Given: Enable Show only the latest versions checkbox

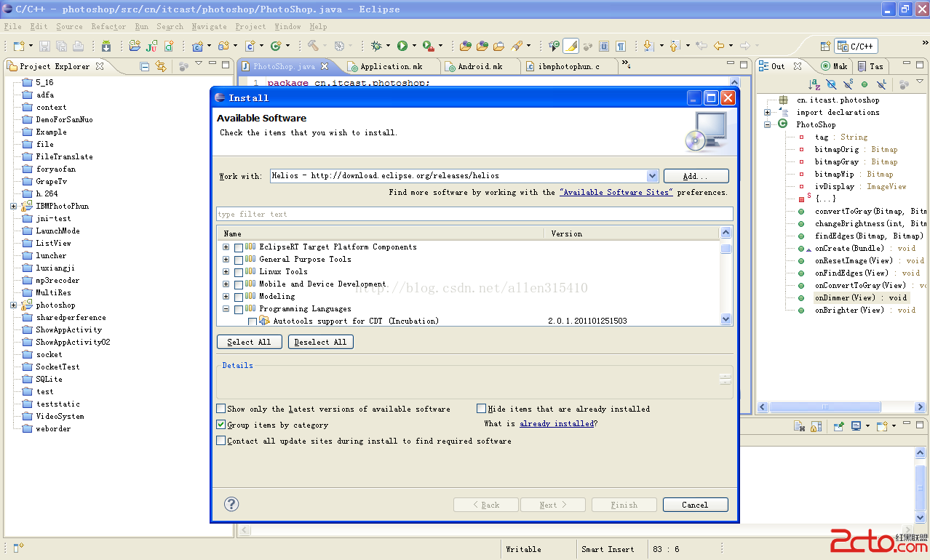Looking at the screenshot, I should coord(221,409).
